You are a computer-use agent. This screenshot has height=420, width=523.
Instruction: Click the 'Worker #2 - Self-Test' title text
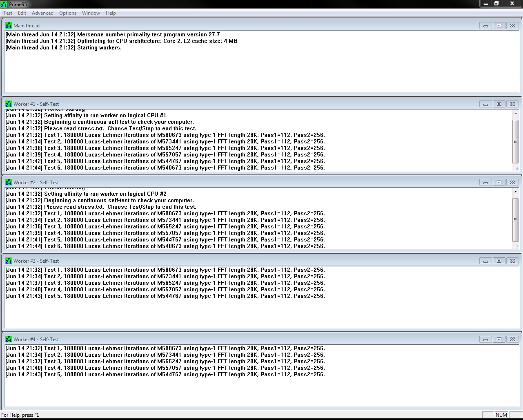36,182
